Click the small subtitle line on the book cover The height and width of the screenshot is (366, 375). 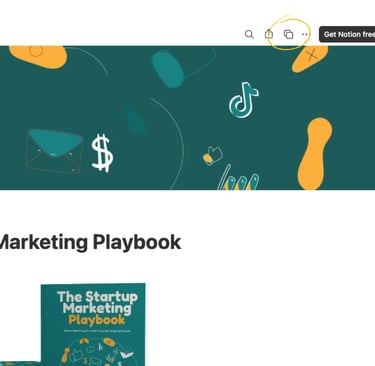pyautogui.click(x=97, y=331)
